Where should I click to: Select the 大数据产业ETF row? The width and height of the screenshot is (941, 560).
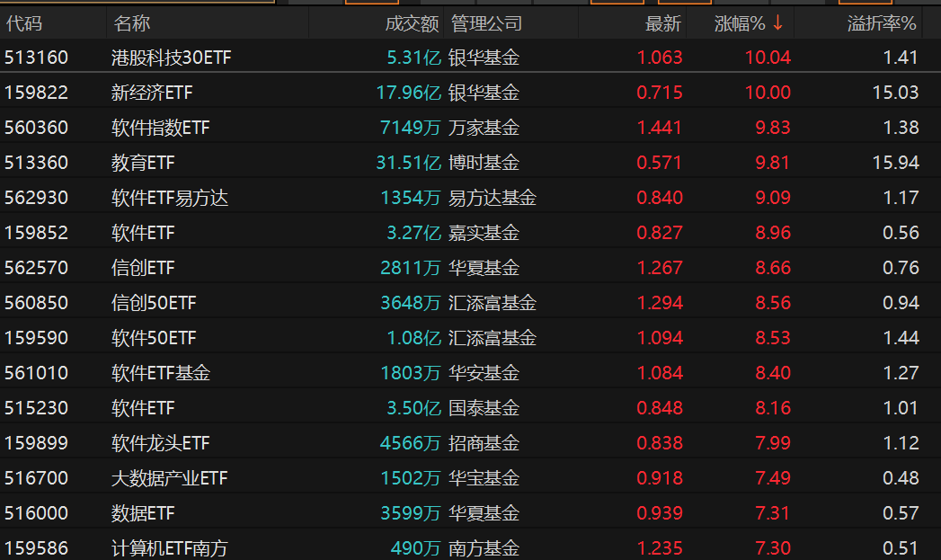point(471,478)
